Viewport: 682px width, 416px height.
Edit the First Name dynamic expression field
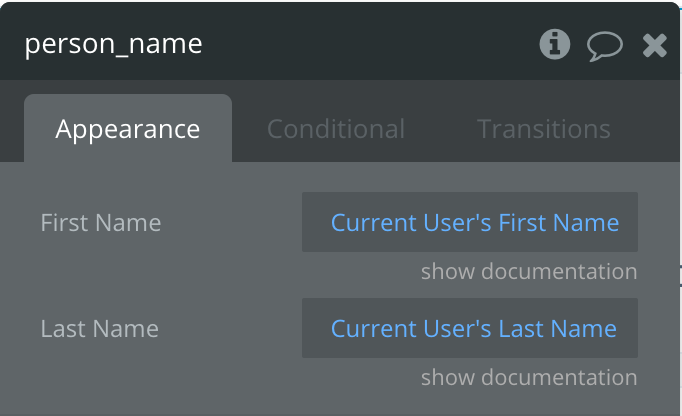[x=470, y=222]
